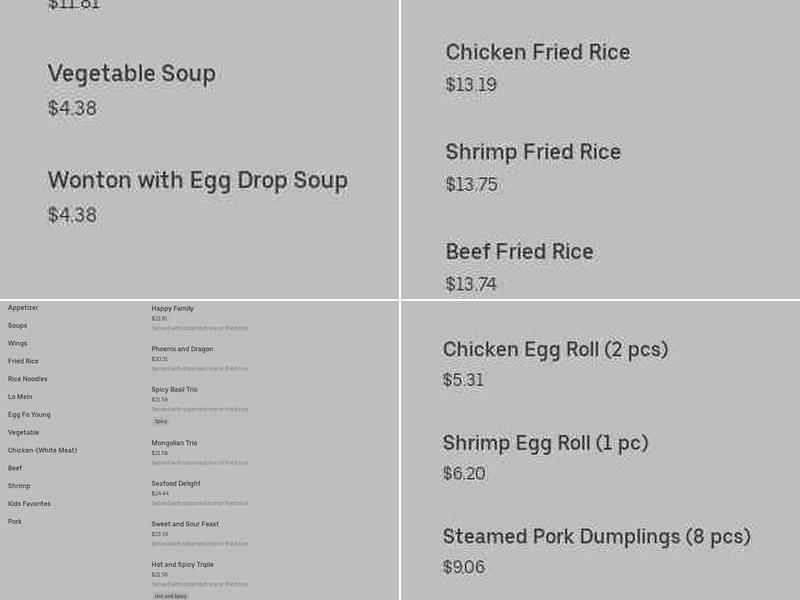Select the Appetizer category
800x600 pixels.
coord(23,307)
